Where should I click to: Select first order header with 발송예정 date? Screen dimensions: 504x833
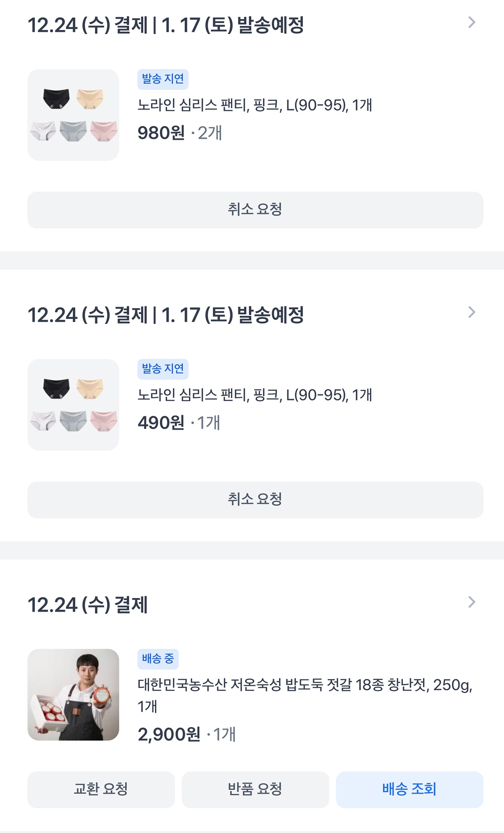[x=166, y=25]
